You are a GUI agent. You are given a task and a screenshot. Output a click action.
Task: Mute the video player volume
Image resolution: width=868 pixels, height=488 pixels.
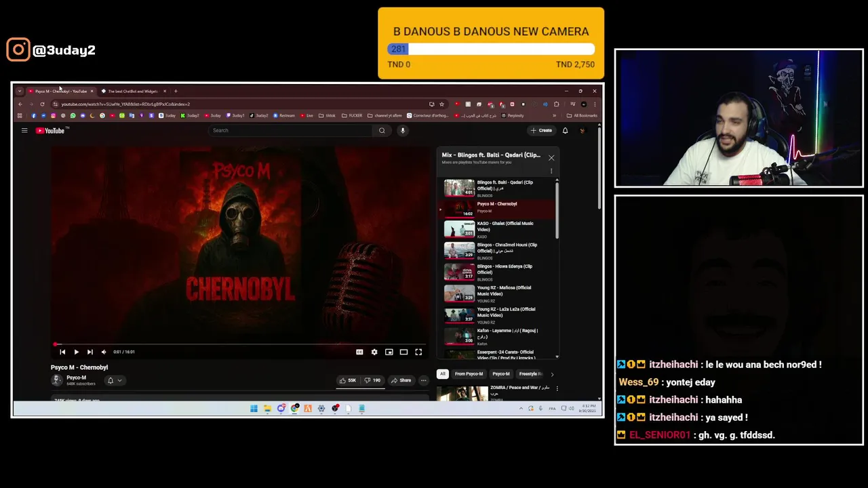(104, 352)
